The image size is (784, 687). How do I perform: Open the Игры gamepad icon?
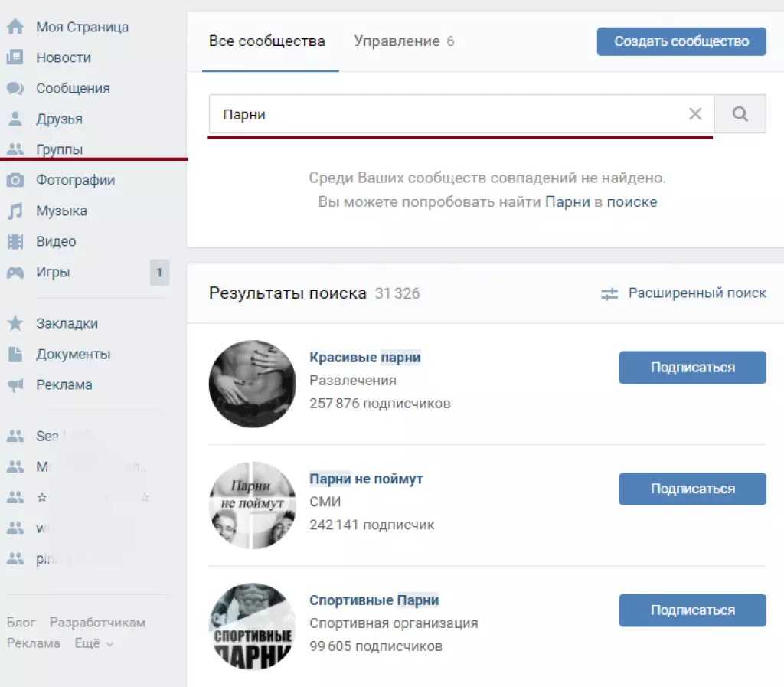[x=15, y=272]
